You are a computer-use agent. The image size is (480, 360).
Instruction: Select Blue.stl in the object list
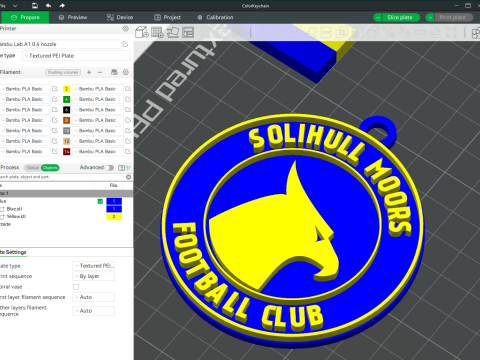(x=14, y=209)
